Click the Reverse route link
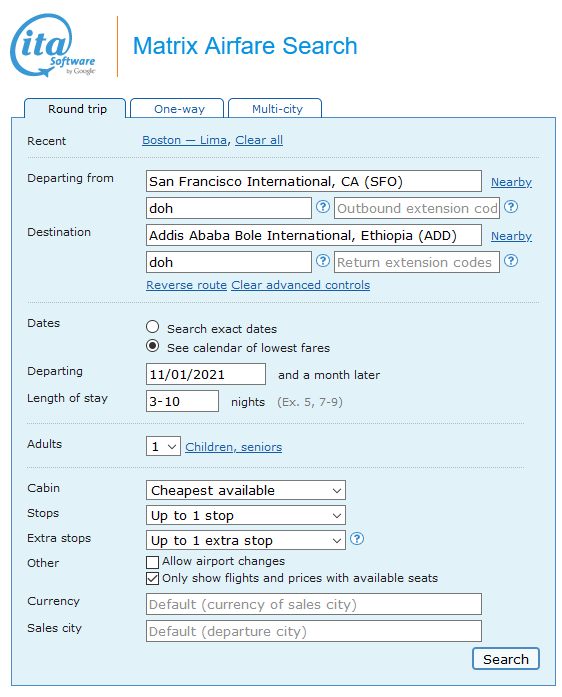This screenshot has height=697, width=562. tap(187, 285)
